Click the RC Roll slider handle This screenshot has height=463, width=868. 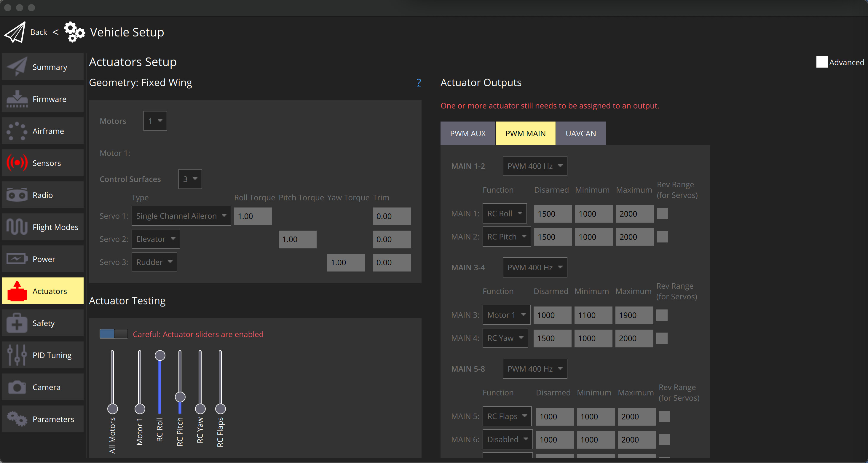(x=160, y=355)
